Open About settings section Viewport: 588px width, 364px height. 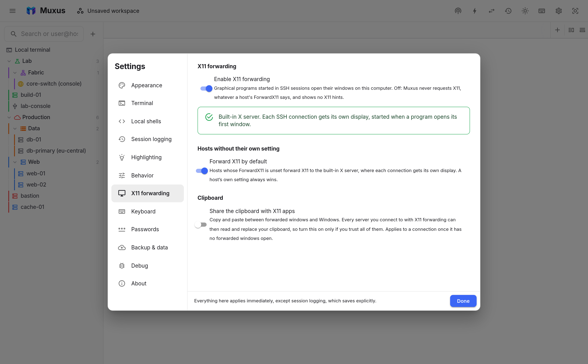tap(147, 283)
